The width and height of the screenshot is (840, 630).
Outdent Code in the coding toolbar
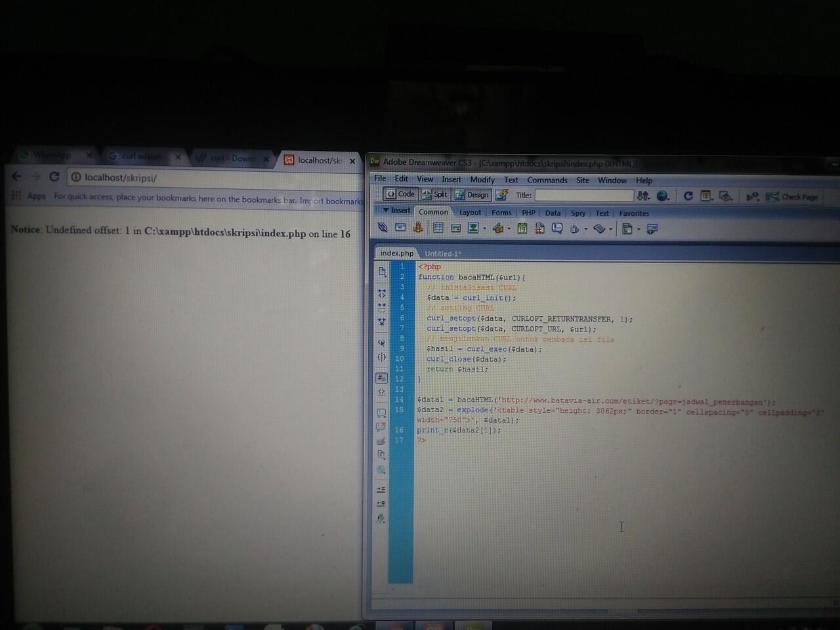(381, 504)
